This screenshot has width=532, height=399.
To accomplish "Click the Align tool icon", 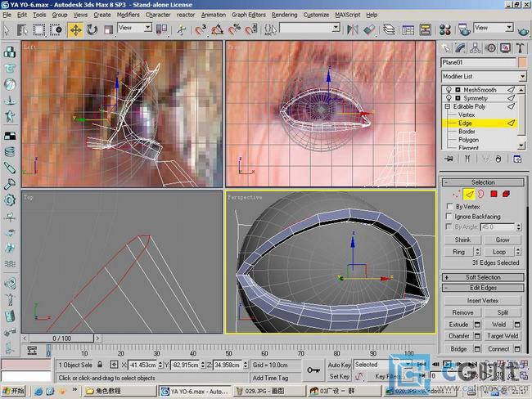I will (x=369, y=30).
